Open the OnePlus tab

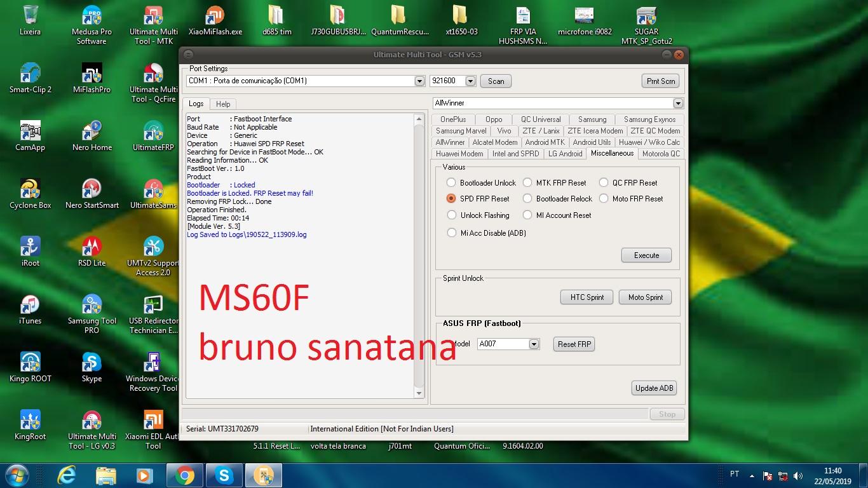[453, 119]
